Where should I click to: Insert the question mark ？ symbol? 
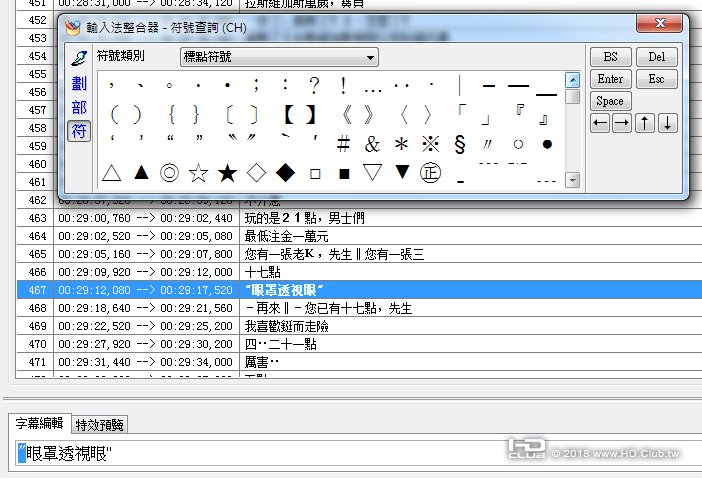315,85
